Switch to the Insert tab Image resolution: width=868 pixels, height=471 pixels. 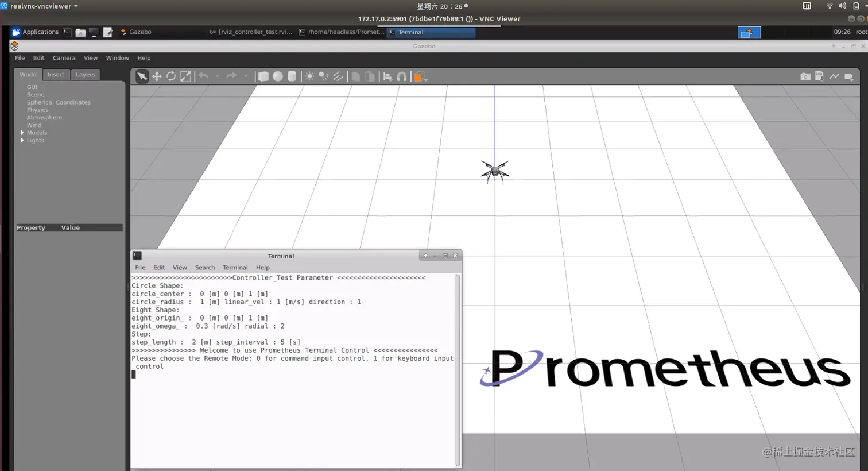point(56,75)
